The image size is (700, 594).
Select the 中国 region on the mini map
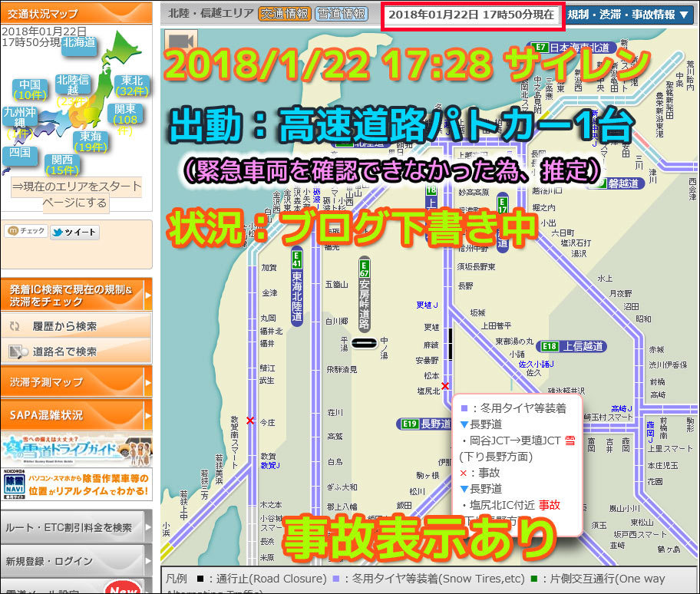[30, 89]
